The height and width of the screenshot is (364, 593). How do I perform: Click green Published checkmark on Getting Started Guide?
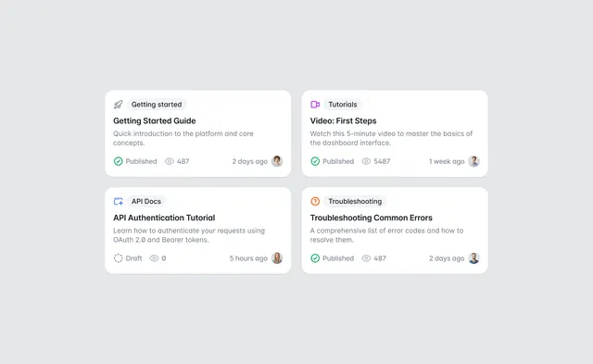(x=118, y=161)
